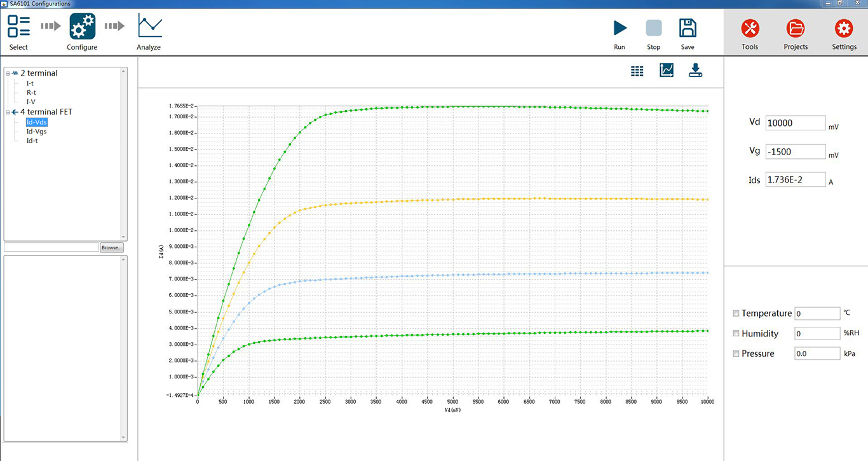
Task: Collapse the 4 terminal FET tree node
Action: (x=8, y=112)
